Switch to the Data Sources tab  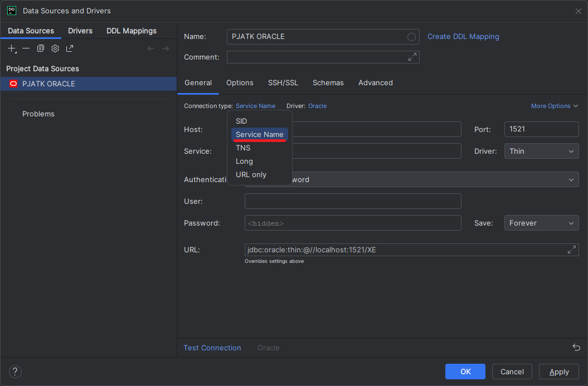coord(31,31)
